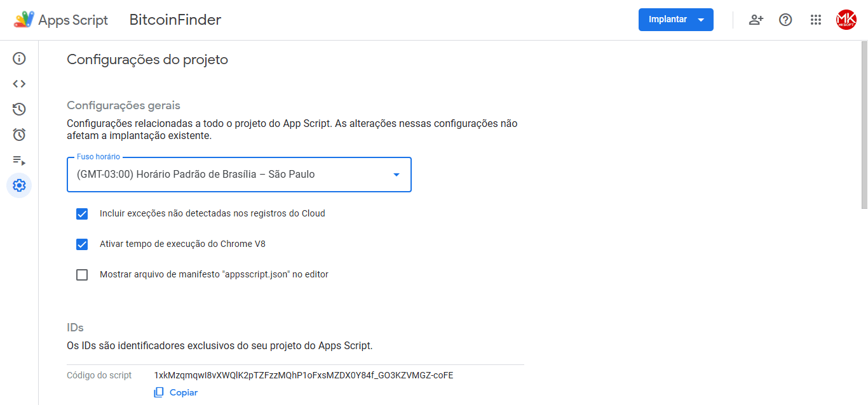Click the share project add-person icon
Screen dimensions: 868x405
[x=756, y=20]
